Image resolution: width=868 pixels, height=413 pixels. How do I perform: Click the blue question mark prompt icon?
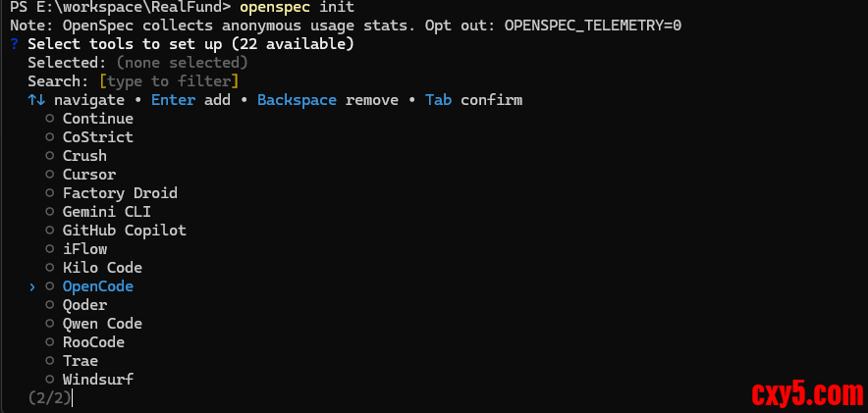pyautogui.click(x=14, y=44)
